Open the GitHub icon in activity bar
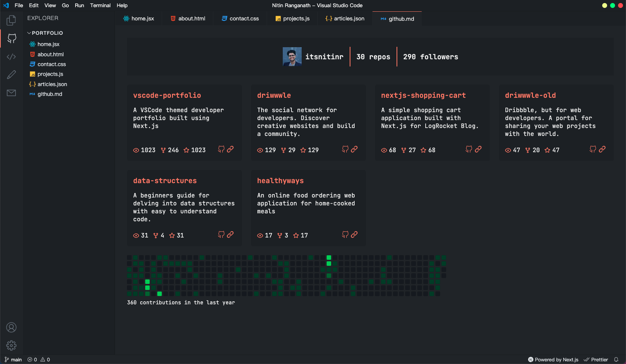 pos(12,38)
